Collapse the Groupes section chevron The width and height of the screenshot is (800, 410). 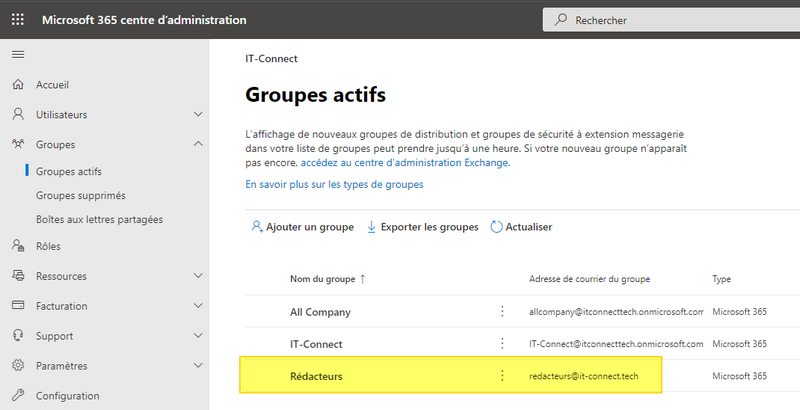click(x=198, y=145)
